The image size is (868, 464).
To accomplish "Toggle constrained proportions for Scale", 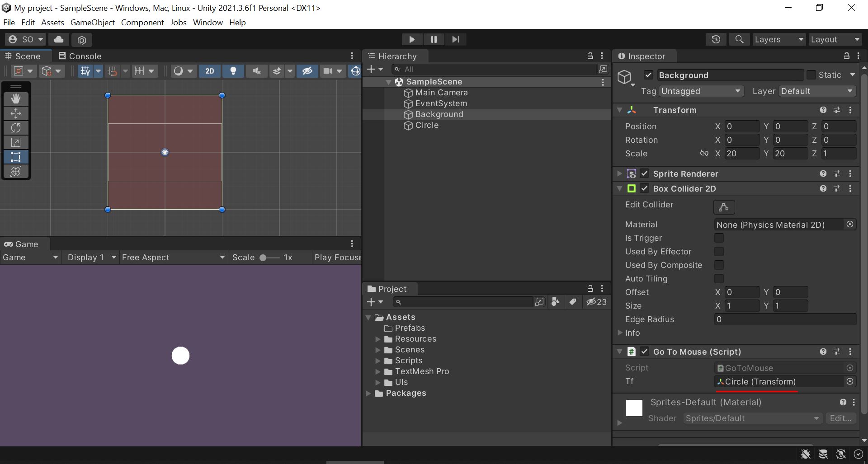I will 704,153.
